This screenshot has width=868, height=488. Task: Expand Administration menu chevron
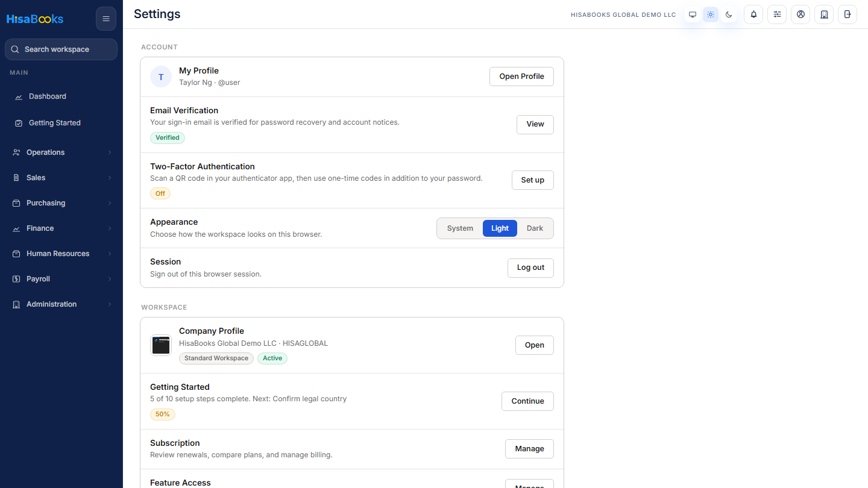pos(110,304)
